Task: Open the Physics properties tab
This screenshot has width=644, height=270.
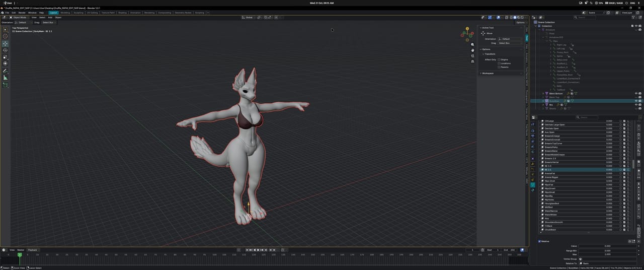Action: pyautogui.click(x=532, y=174)
